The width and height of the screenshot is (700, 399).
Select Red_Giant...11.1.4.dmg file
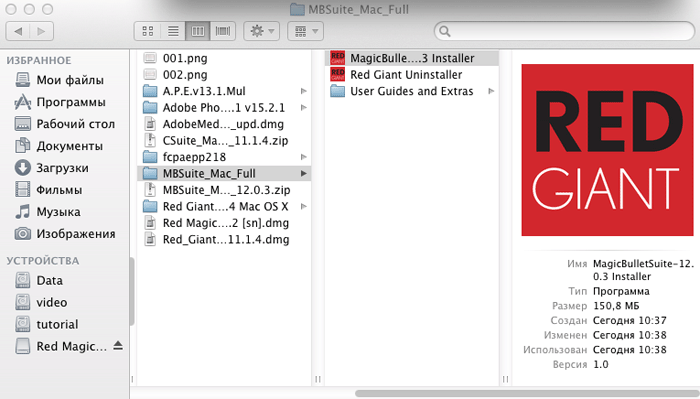coord(224,239)
